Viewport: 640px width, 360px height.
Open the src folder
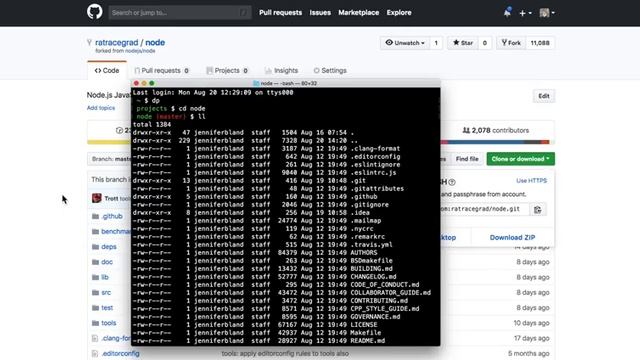coord(106,293)
